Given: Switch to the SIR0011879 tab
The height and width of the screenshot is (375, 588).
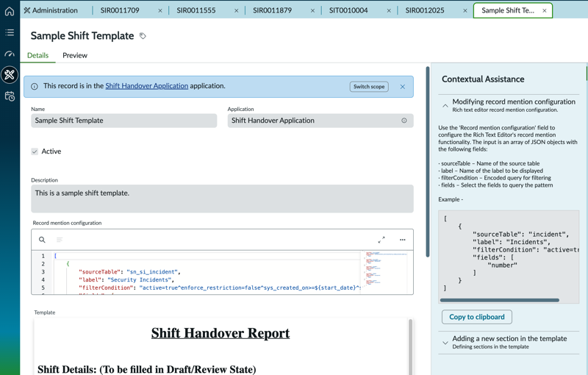Looking at the screenshot, I should pyautogui.click(x=272, y=10).
